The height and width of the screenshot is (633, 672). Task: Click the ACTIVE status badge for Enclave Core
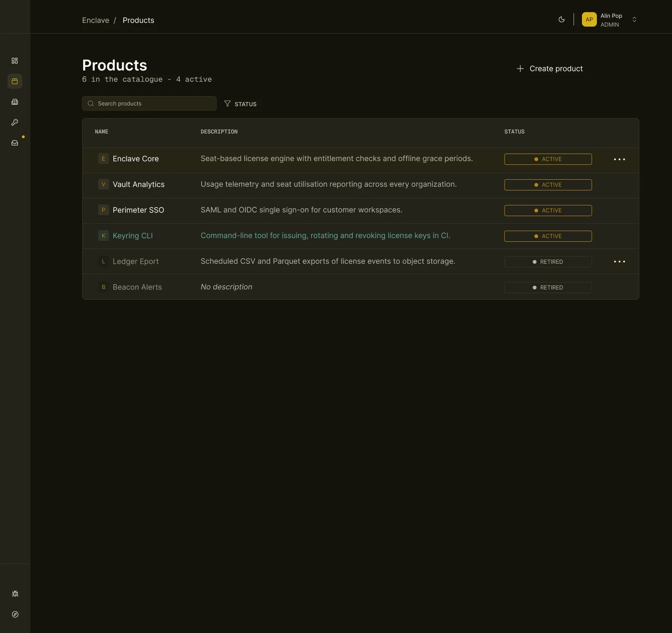(548, 159)
